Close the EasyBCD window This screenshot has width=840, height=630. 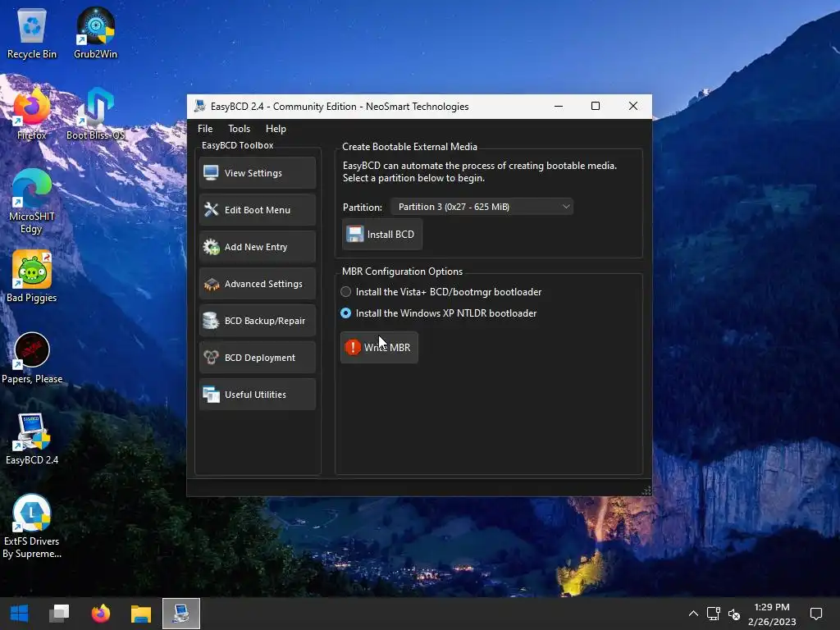coord(633,106)
